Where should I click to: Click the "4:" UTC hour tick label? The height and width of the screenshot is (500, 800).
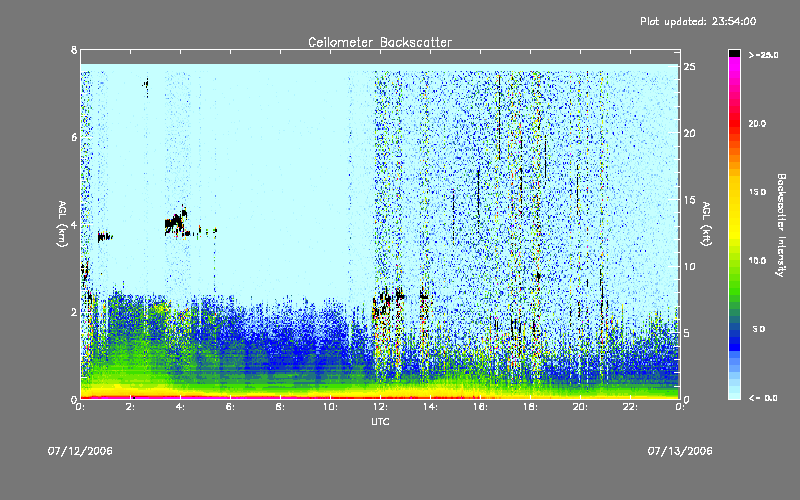[180, 407]
